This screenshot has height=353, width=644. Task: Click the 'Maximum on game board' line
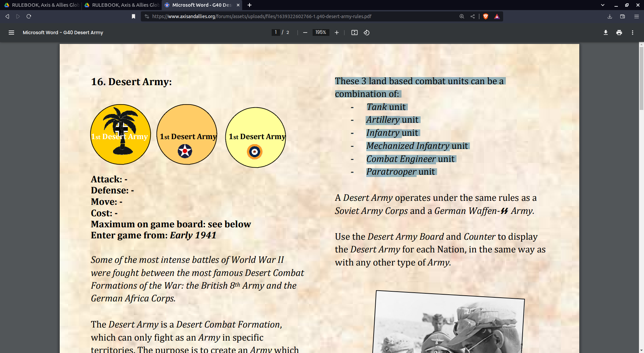click(171, 224)
